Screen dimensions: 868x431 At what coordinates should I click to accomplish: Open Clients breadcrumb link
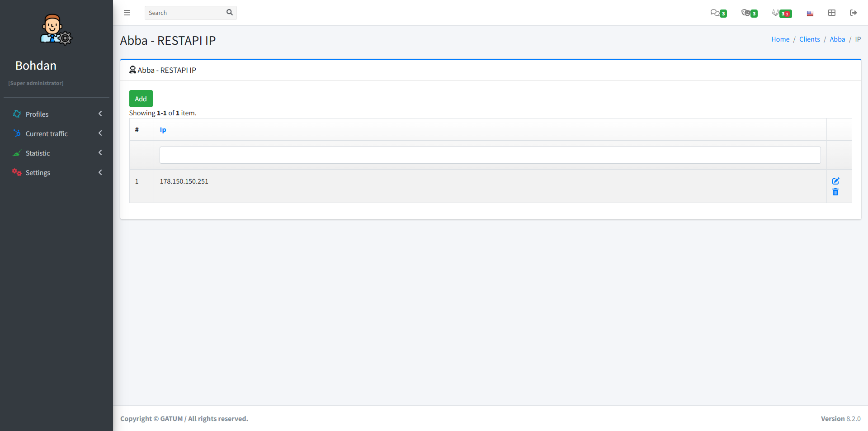point(809,39)
